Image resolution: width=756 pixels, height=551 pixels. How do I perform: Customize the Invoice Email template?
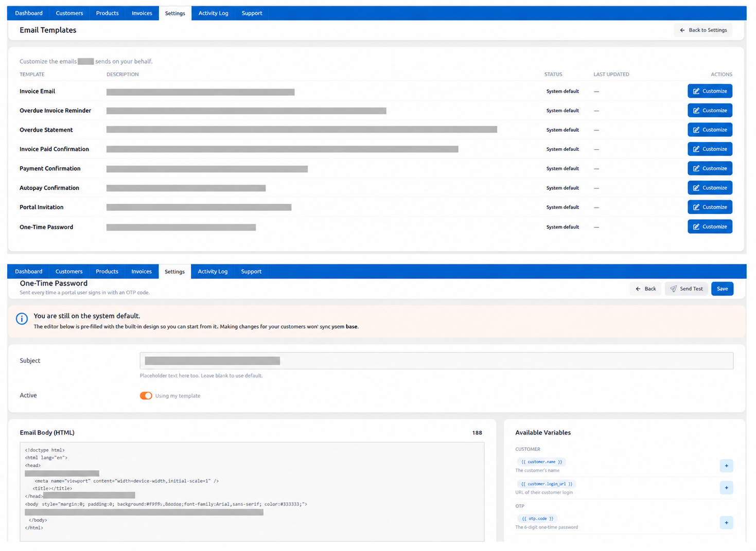[x=710, y=91]
